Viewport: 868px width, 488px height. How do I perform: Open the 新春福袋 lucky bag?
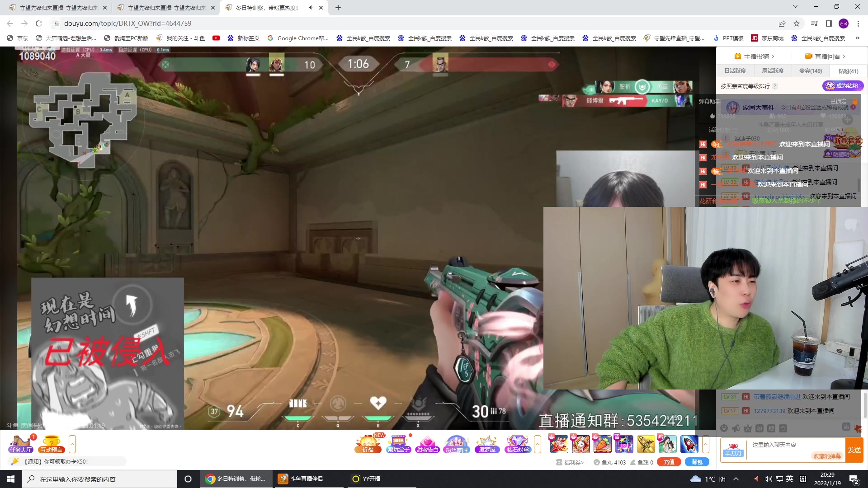tap(848, 141)
